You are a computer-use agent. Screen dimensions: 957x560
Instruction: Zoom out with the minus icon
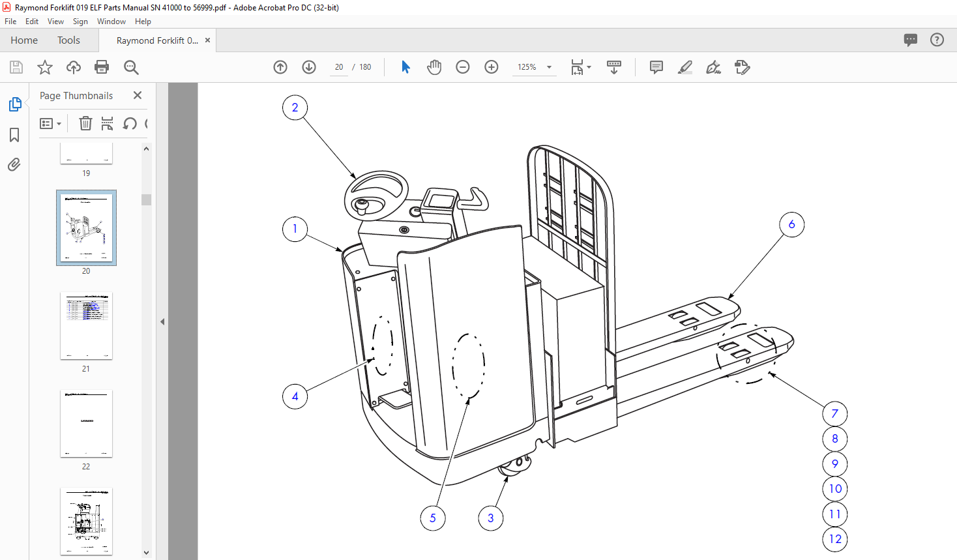coord(463,67)
